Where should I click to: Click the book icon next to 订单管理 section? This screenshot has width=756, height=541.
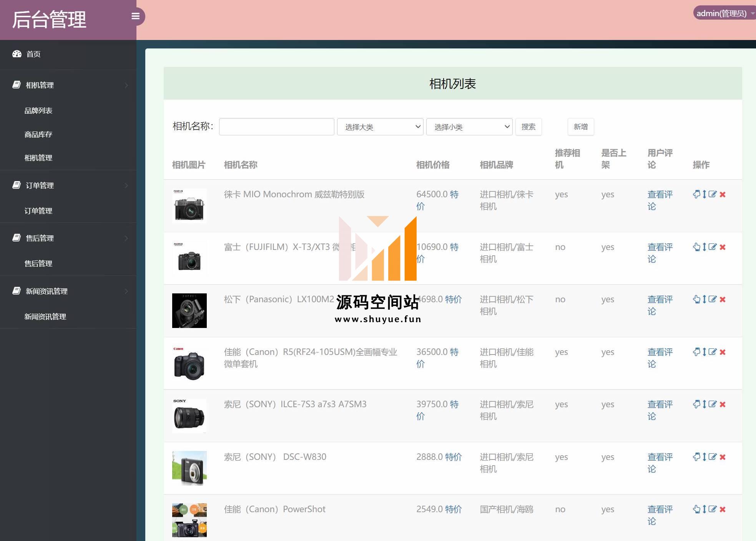point(17,185)
